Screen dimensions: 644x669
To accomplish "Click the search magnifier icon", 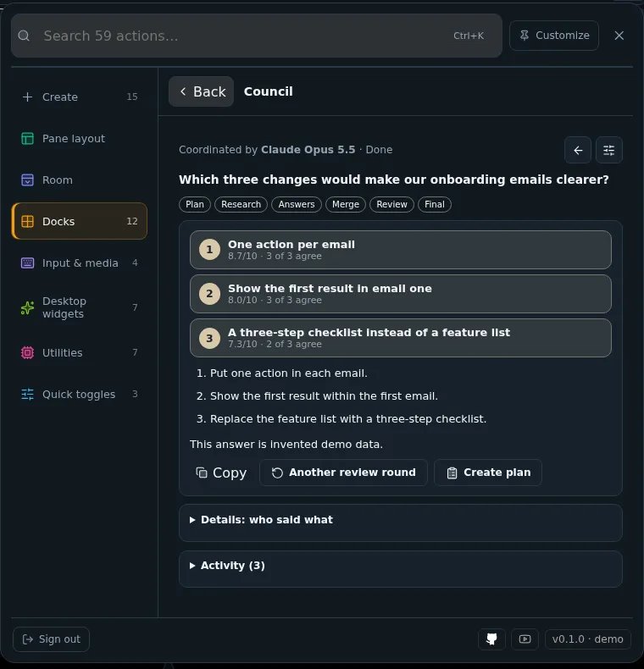I will coord(25,36).
